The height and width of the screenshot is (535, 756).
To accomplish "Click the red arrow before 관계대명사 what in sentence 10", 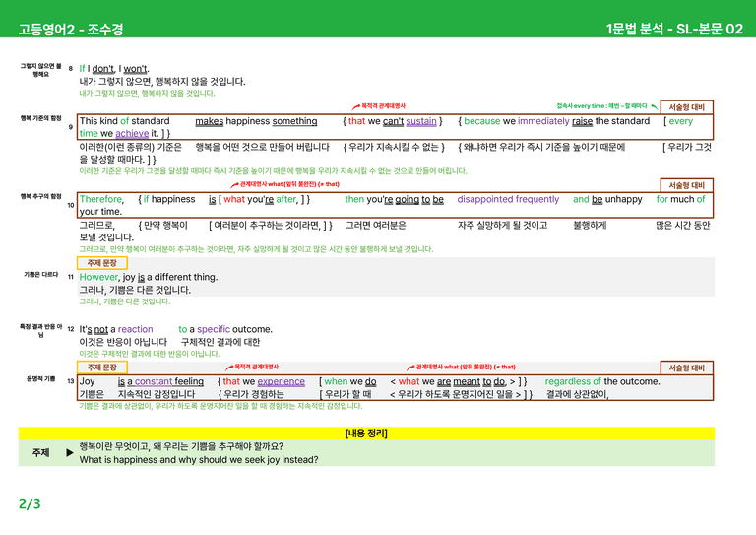I will [x=235, y=185].
